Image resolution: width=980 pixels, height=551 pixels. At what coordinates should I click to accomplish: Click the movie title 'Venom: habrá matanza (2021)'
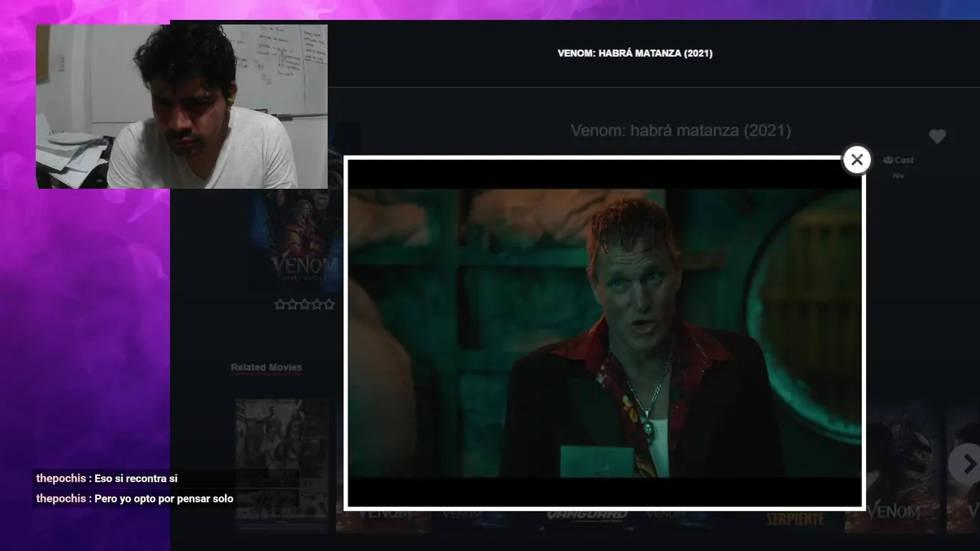pos(681,131)
